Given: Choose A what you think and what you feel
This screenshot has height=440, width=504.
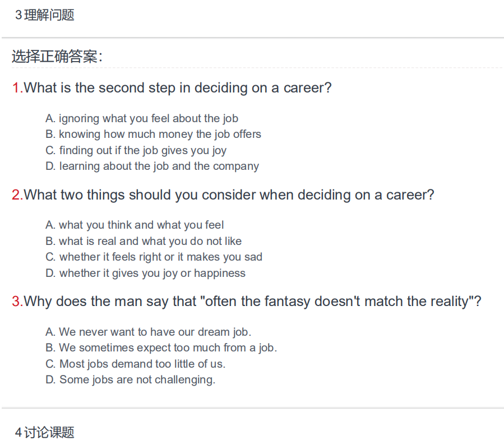Looking at the screenshot, I should 135,225.
